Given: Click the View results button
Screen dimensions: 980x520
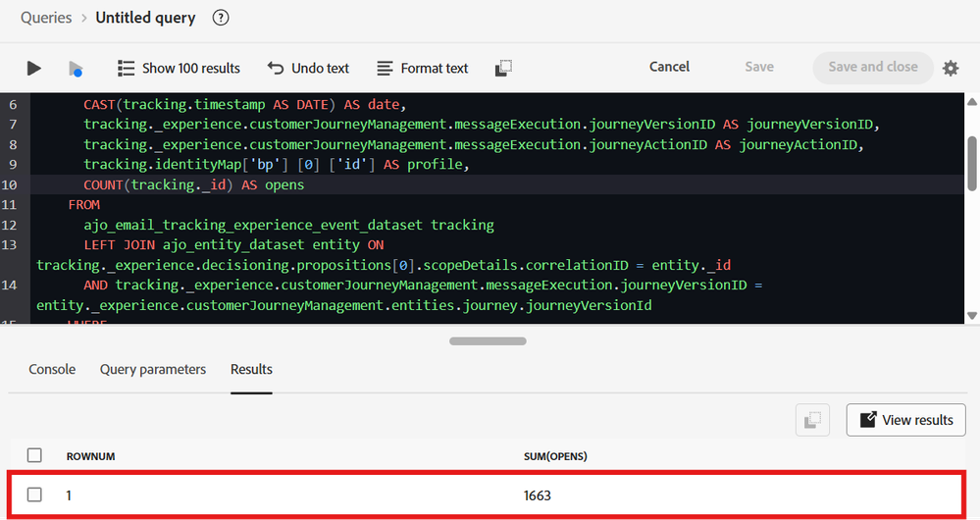Looking at the screenshot, I should (905, 420).
